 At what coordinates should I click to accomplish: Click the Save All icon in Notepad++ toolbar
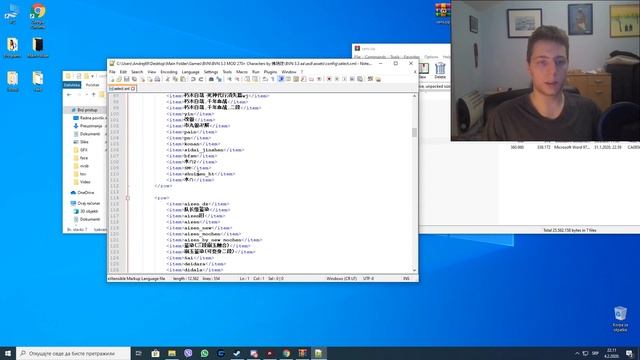[x=134, y=79]
